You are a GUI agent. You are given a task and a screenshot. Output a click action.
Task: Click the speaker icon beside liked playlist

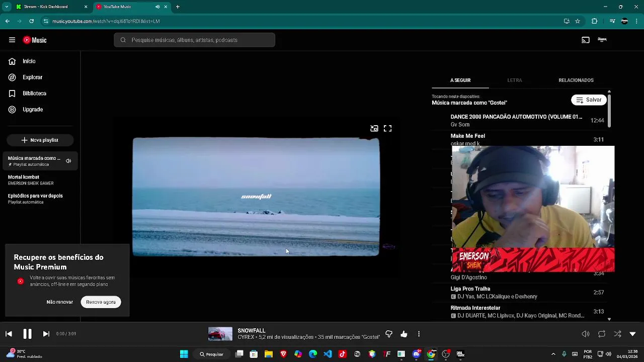(68, 161)
